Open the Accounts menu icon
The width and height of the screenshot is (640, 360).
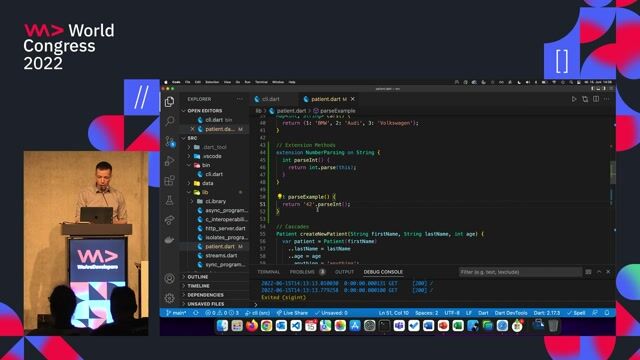169,278
